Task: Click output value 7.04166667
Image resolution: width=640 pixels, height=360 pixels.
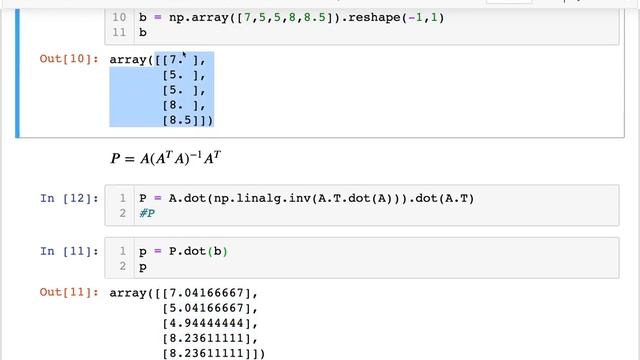Action: tap(206, 293)
